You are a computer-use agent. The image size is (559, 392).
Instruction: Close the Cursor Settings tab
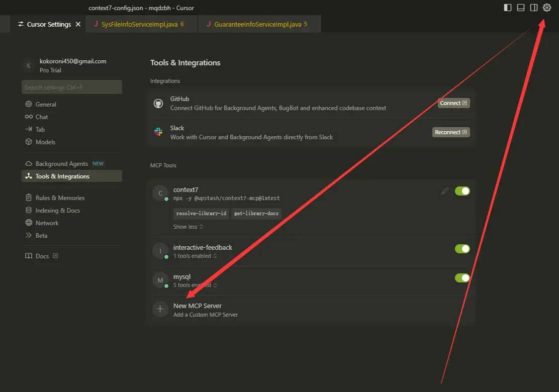pyautogui.click(x=78, y=24)
